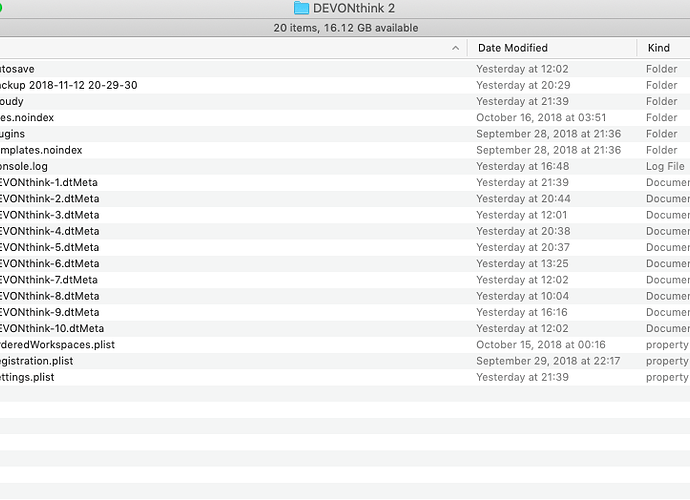Click the date 'September 29, 2018 at 22:17'
The image size is (690, 500).
coord(548,361)
